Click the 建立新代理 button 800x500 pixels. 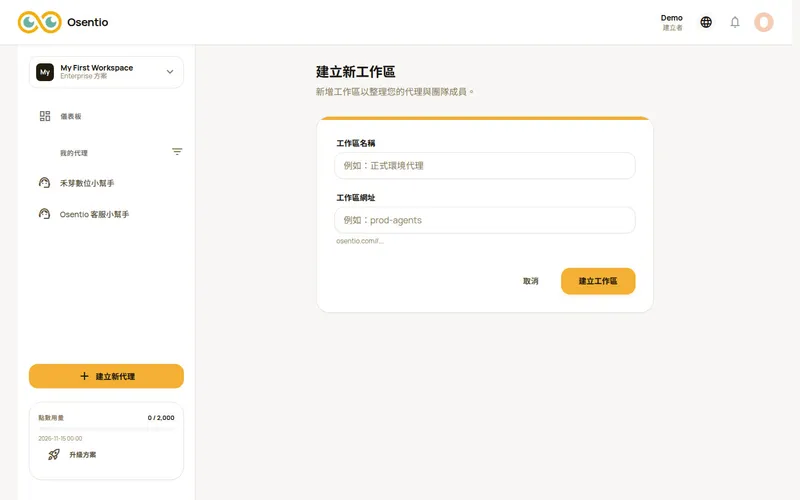106,376
